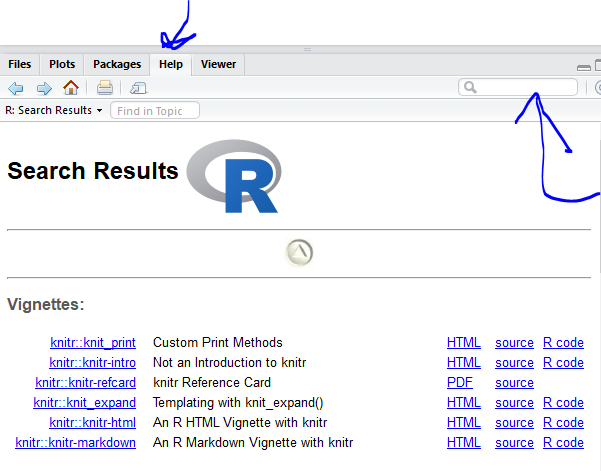The image size is (601, 471).
Task: Open R code link for knitr-markdown
Action: (x=563, y=443)
